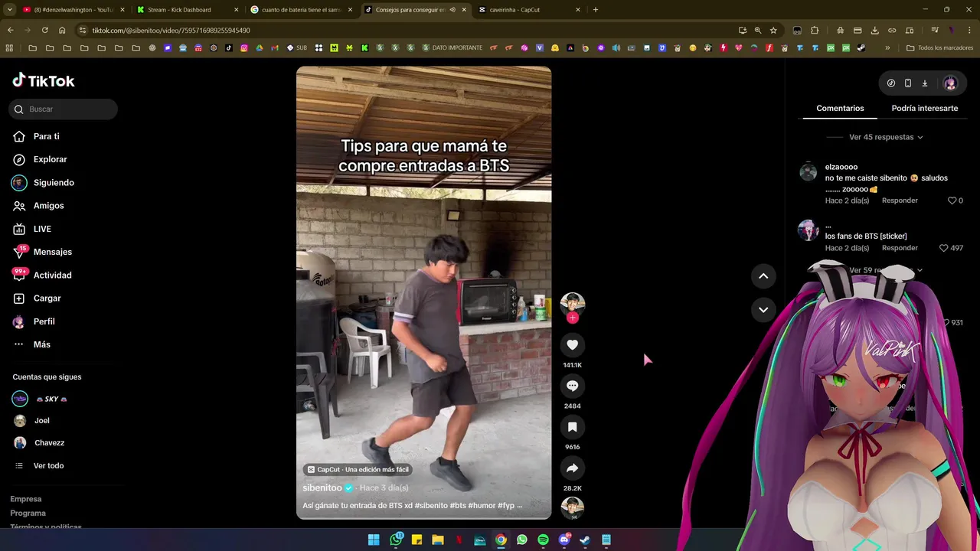Open Para ti feed
The image size is (980, 551).
click(46, 136)
